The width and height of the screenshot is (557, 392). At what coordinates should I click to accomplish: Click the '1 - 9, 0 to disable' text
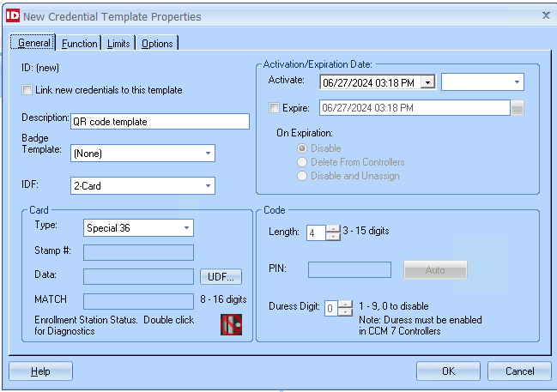coord(394,306)
